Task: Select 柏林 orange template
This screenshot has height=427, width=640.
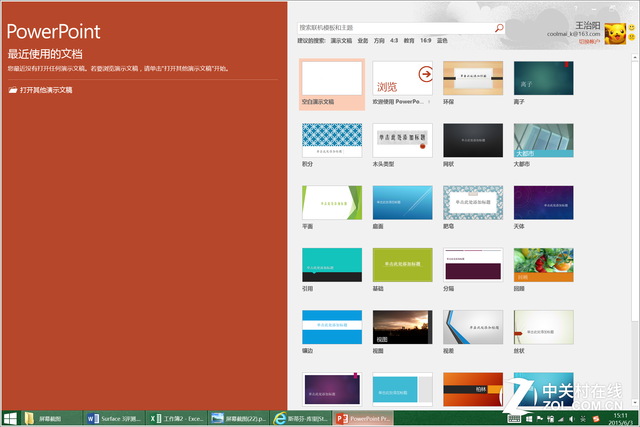Action: (473, 389)
